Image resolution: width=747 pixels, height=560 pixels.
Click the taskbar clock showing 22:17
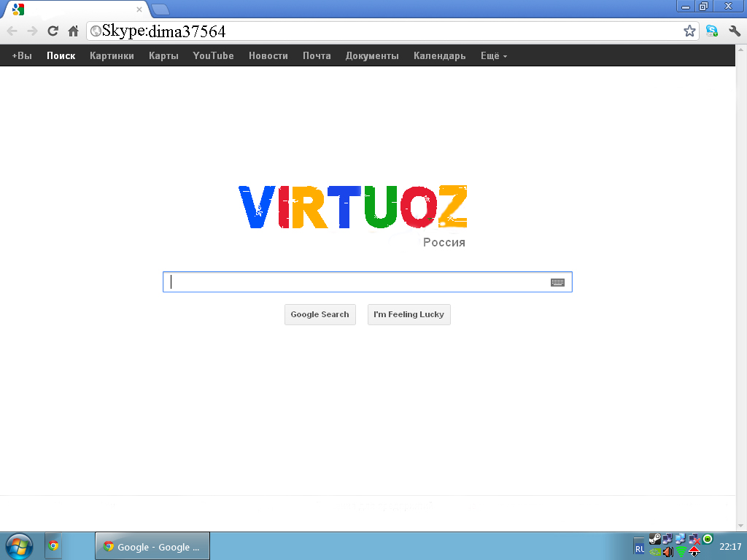pyautogui.click(x=730, y=546)
